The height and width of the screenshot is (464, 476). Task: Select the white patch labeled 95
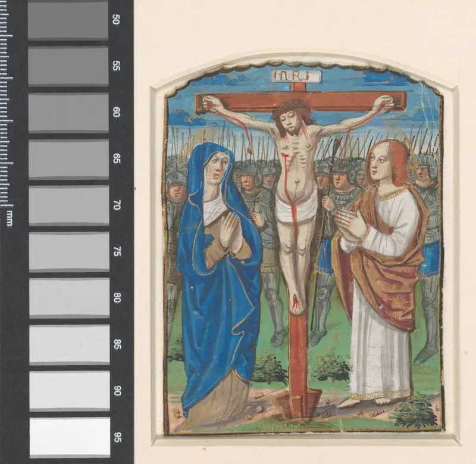pos(70,438)
